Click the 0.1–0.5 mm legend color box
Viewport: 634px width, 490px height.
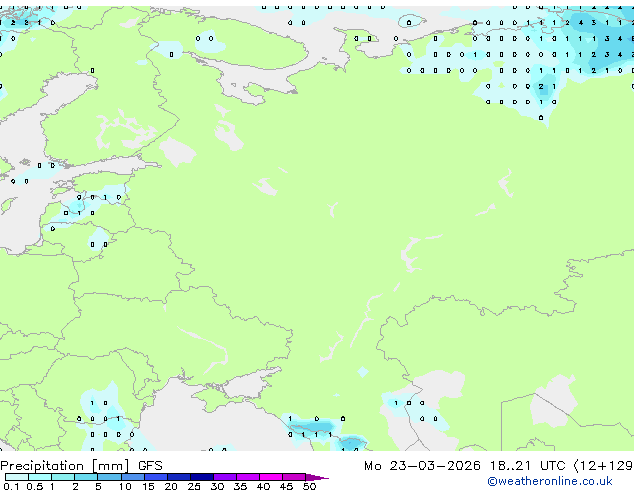point(17,477)
